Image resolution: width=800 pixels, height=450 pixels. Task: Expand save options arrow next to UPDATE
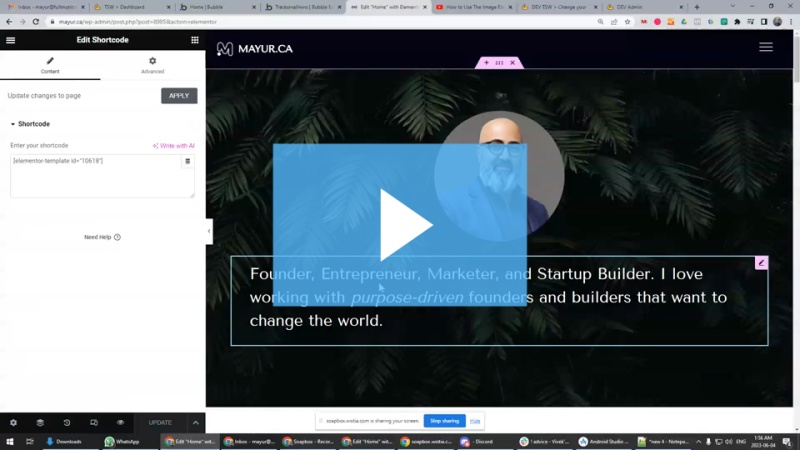point(196,422)
